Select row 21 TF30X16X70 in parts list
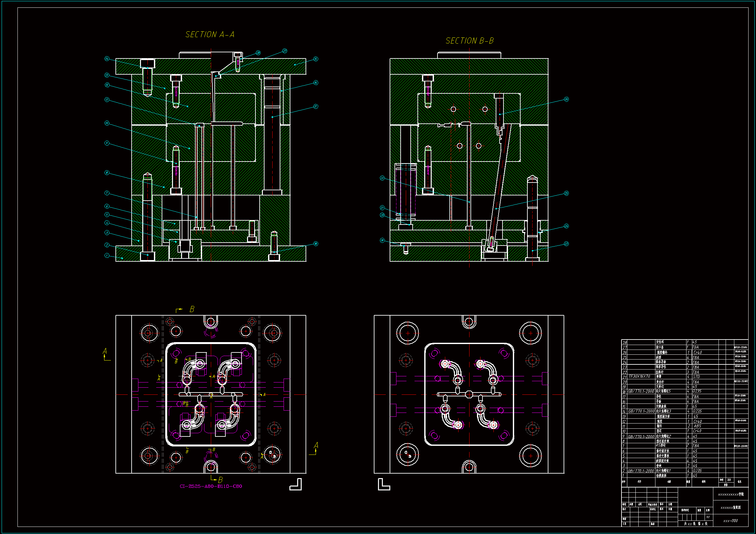756x534 pixels. tap(640, 376)
